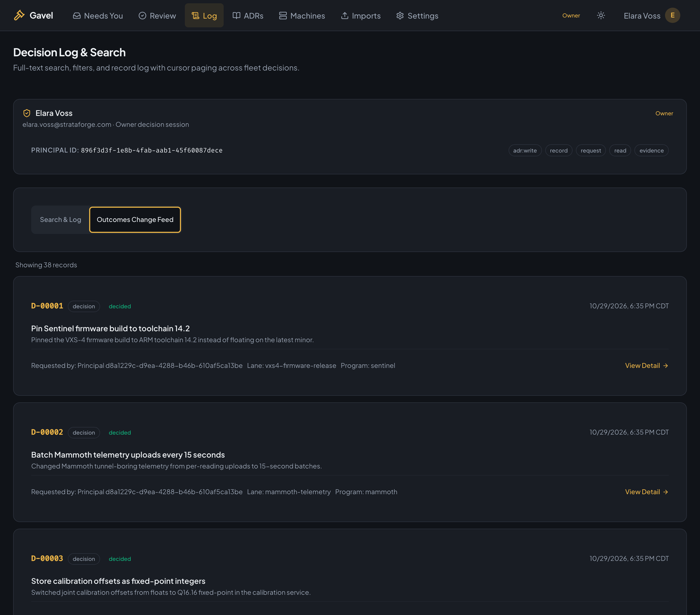Image resolution: width=700 pixels, height=615 pixels.
Task: Click the Owner label in the top bar
Action: tap(571, 16)
